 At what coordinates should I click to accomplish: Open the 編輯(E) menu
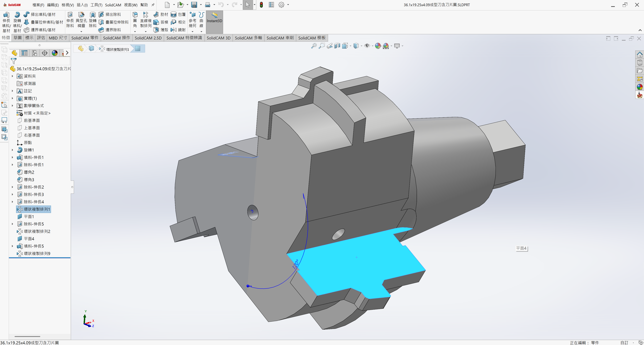[x=53, y=5]
